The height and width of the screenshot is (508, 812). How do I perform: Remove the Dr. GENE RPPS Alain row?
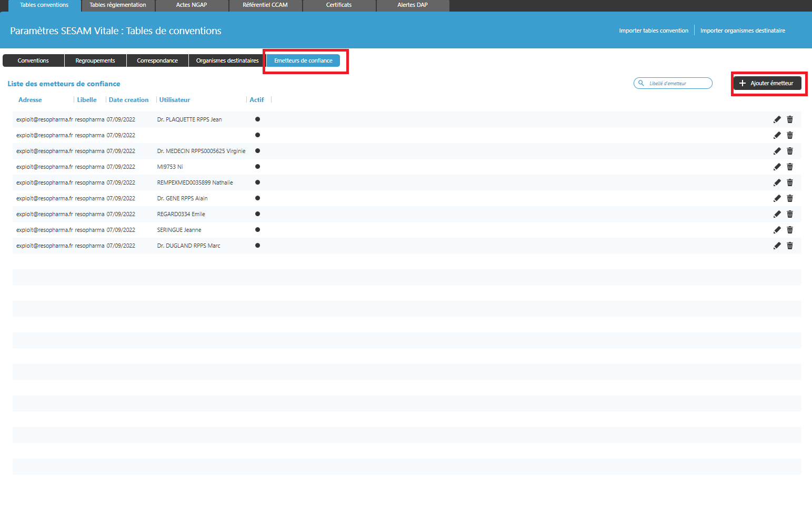tap(789, 198)
